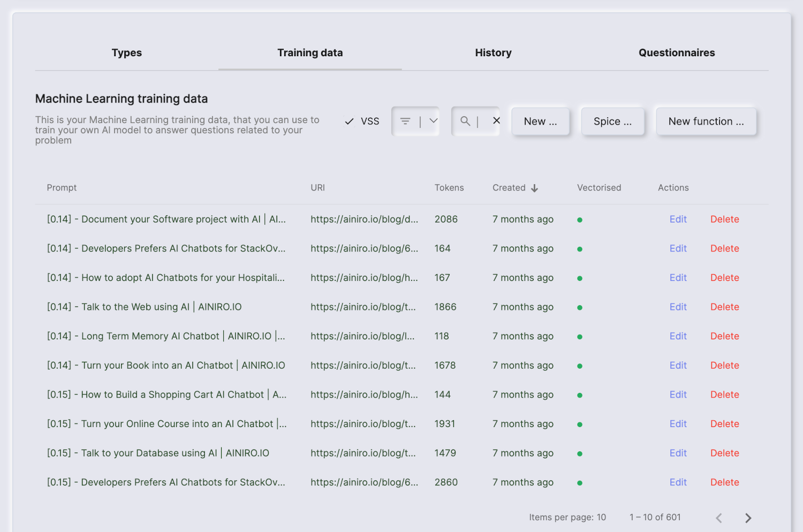Click the token count 1931

pyautogui.click(x=445, y=424)
